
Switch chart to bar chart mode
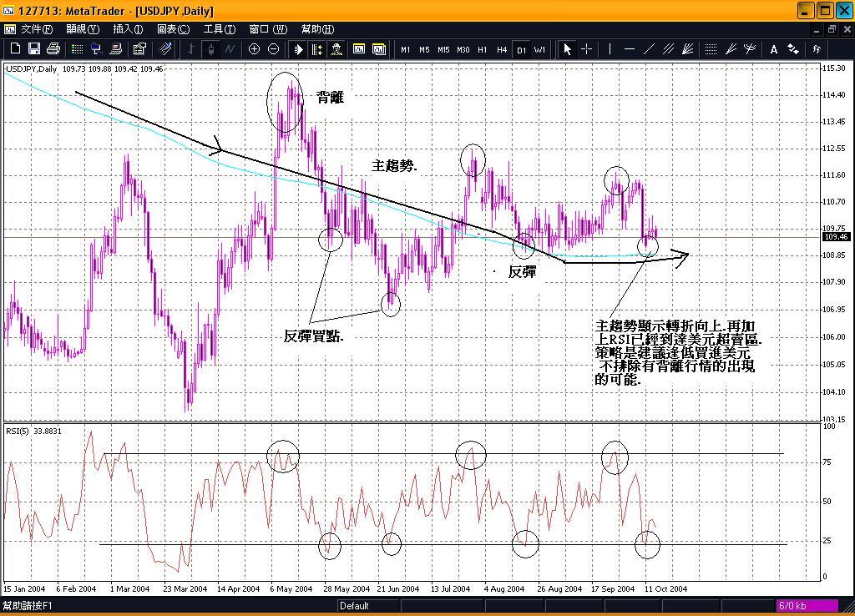[191, 49]
